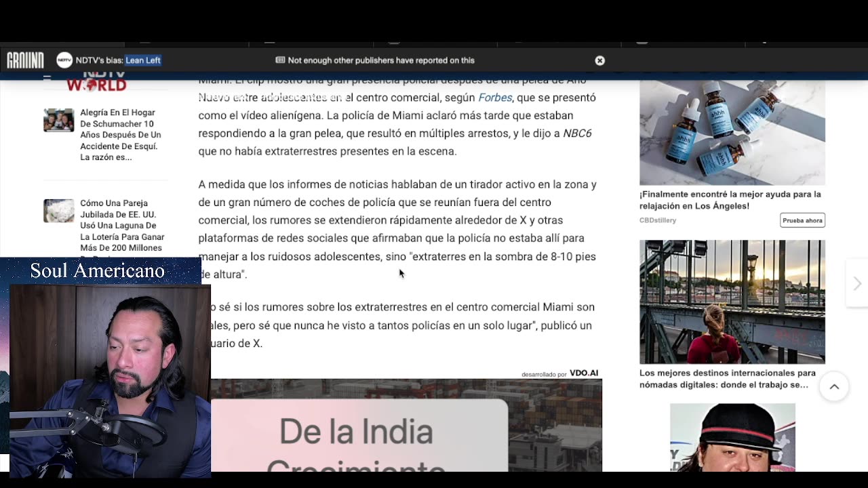The height and width of the screenshot is (488, 868).
Task: Close the Ground News bias bar
Action: tap(599, 60)
